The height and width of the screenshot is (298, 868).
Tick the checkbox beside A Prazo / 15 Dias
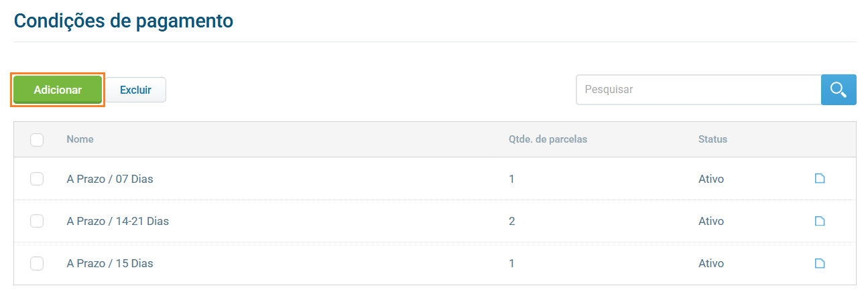[37, 263]
